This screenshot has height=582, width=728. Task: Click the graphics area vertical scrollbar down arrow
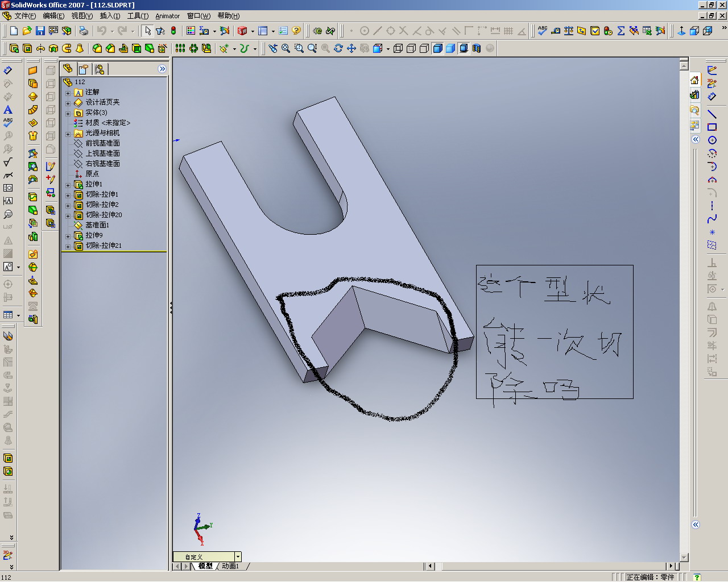(x=684, y=558)
